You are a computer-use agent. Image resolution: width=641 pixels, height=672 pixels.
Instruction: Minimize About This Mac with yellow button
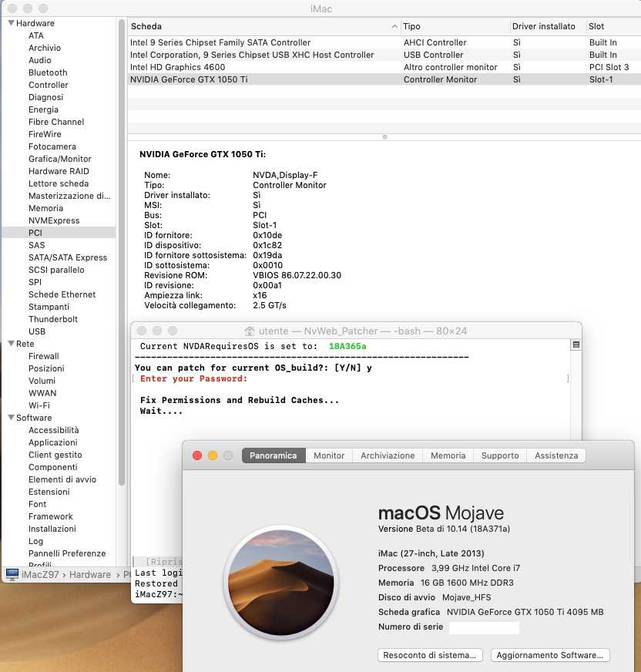click(x=213, y=455)
